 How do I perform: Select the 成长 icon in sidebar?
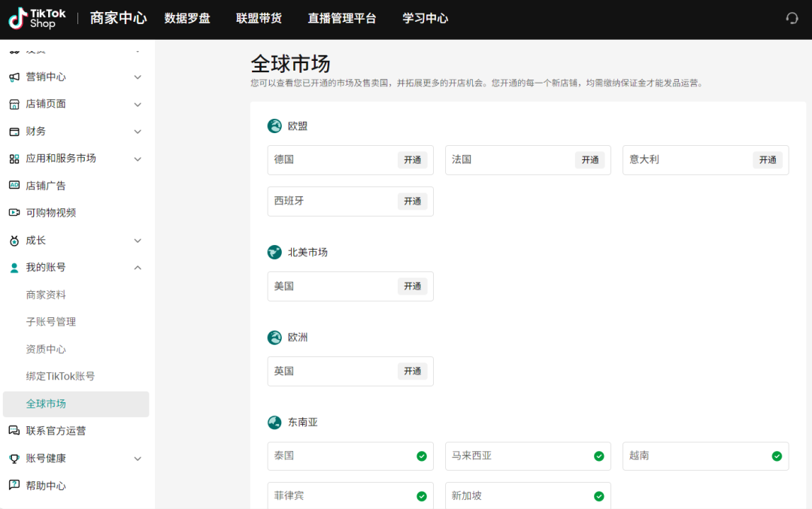point(13,240)
